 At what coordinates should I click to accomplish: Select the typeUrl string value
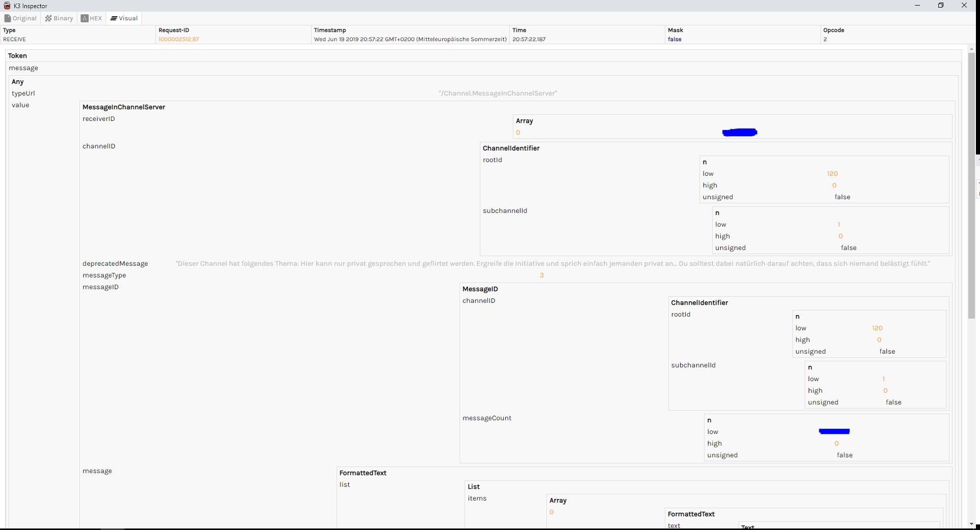pos(498,93)
